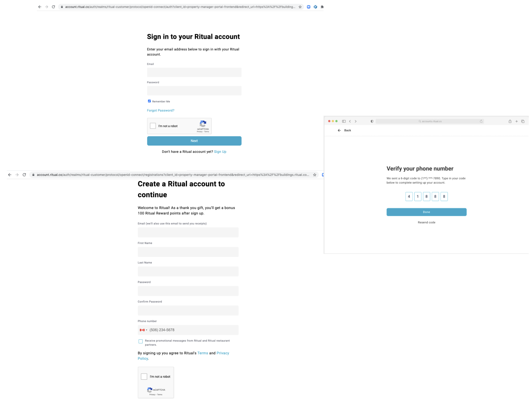Click Safari's back chevron in the toolbar
This screenshot has height=401, width=532.
click(x=350, y=121)
